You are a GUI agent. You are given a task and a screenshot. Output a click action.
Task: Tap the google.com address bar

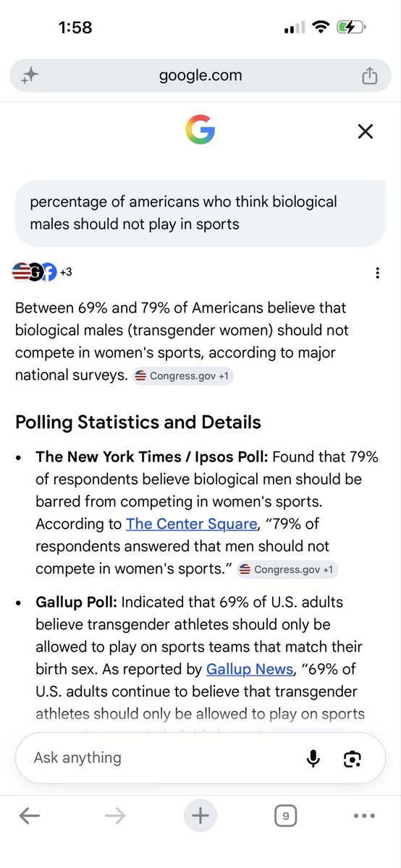pos(200,76)
